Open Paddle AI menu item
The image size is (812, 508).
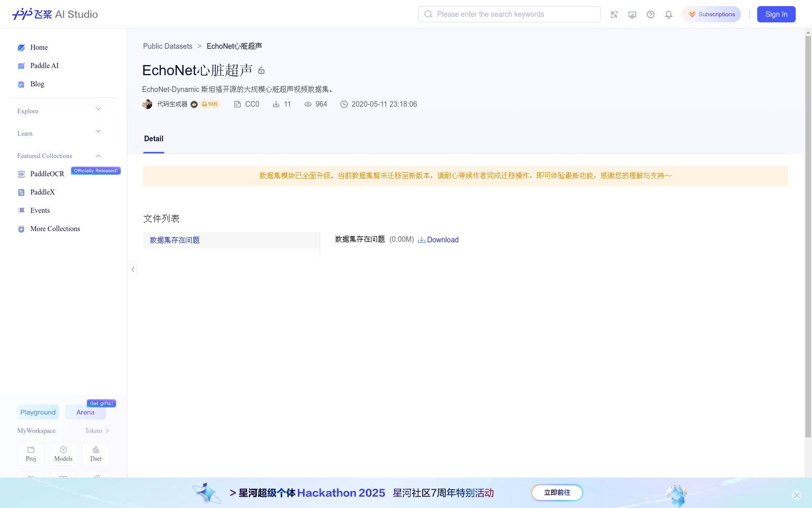point(45,66)
